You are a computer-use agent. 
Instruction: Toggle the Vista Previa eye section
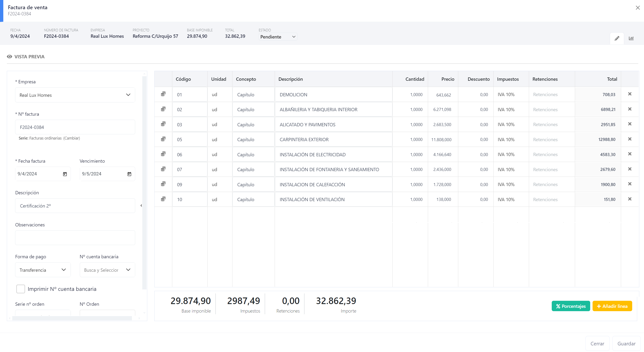point(26,57)
